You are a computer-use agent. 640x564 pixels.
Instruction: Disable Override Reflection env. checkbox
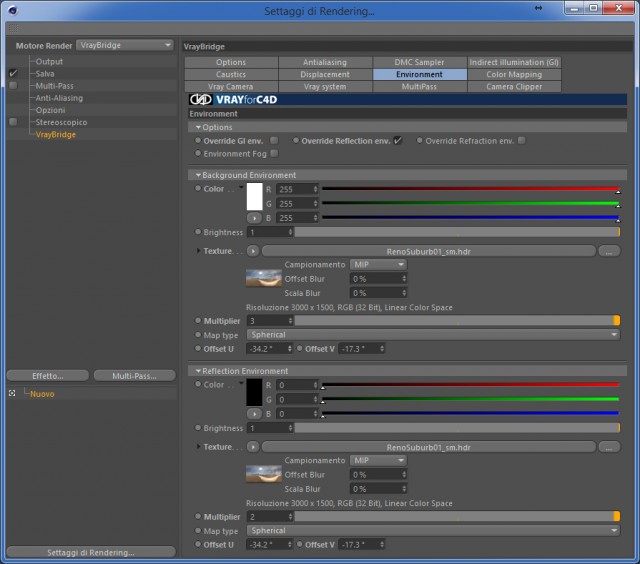point(398,140)
